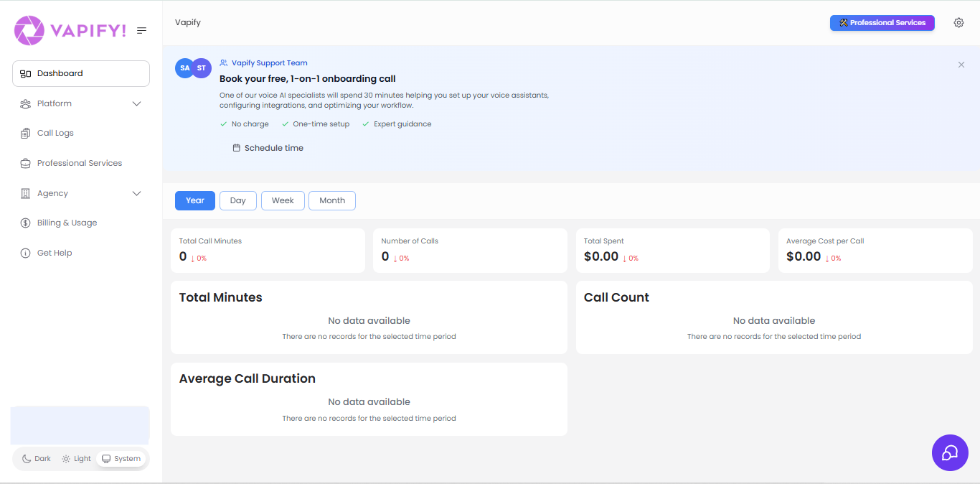This screenshot has width=980, height=484.
Task: Click the Professional Services header button
Action: [x=882, y=23]
